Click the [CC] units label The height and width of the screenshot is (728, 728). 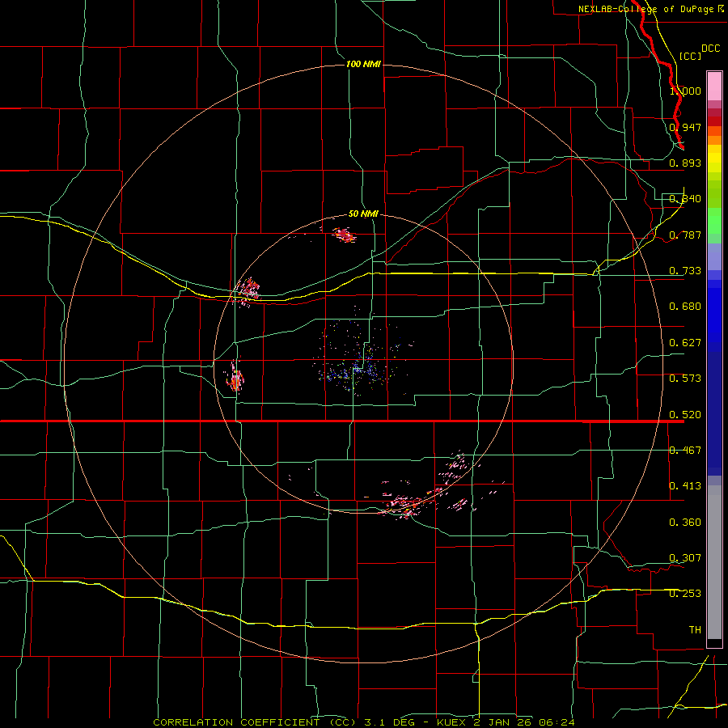pyautogui.click(x=690, y=56)
